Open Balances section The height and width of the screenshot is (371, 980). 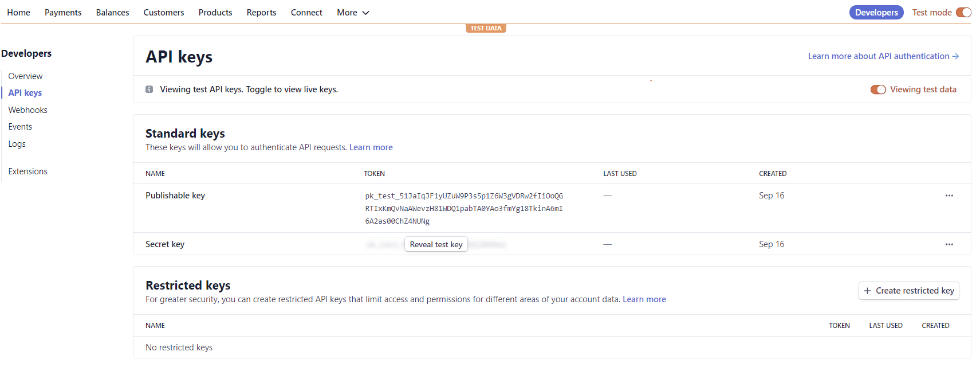pyautogui.click(x=112, y=13)
